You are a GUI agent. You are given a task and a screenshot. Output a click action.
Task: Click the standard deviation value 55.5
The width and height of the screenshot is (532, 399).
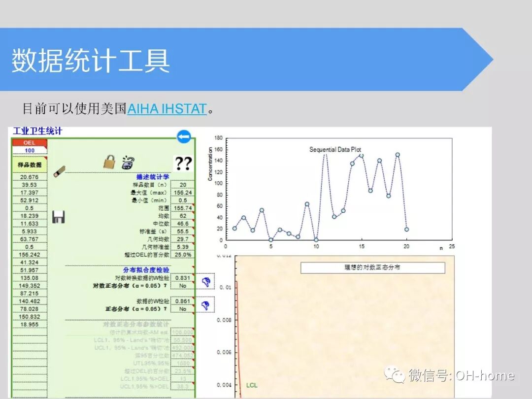point(183,232)
